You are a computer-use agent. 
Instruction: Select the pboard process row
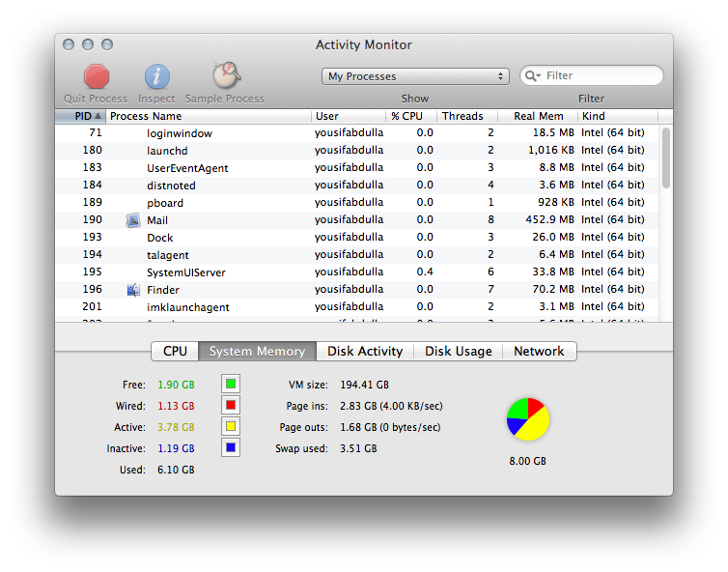[x=356, y=203]
